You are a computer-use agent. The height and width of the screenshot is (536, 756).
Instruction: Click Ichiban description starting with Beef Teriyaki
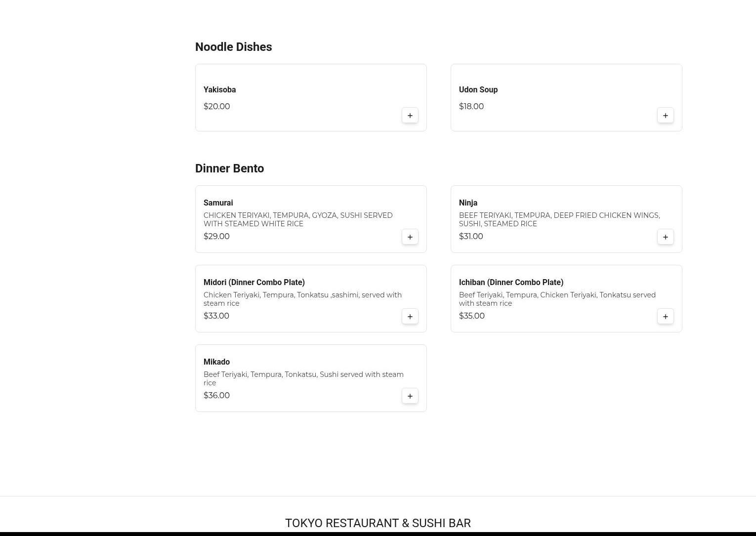coord(557,299)
